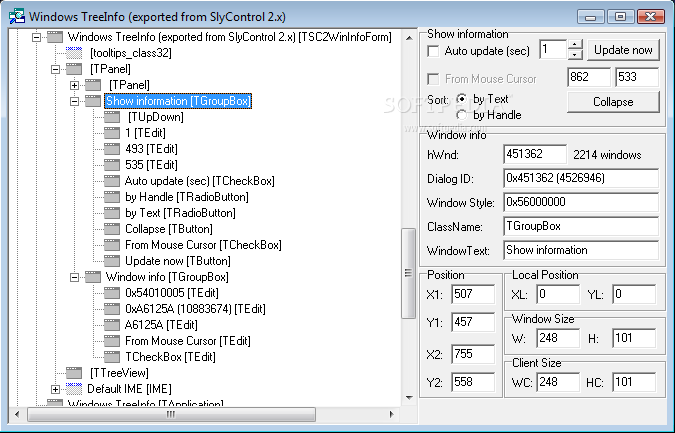Click window icon beside 493 [TEdit]
The width and height of the screenshot is (675, 433).
tap(112, 149)
